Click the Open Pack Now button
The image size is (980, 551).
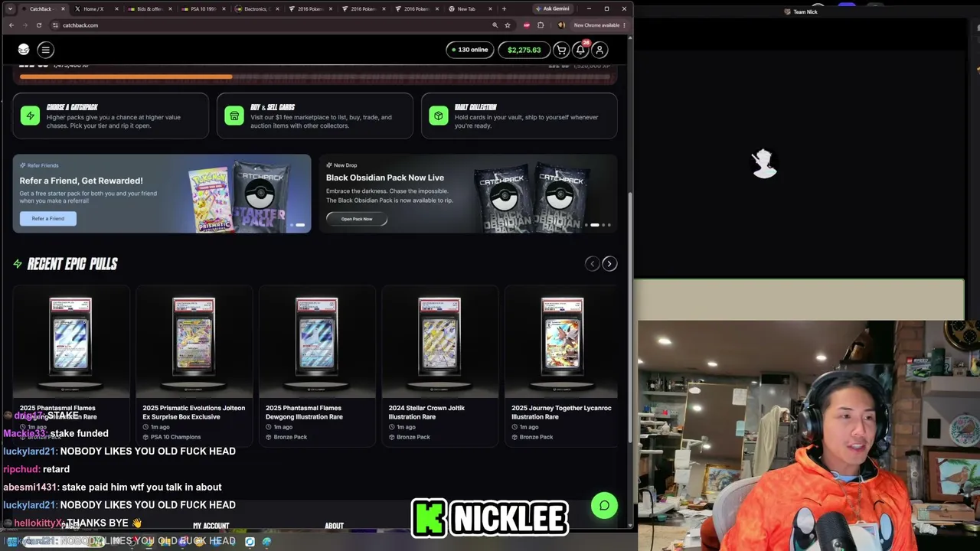pyautogui.click(x=357, y=219)
